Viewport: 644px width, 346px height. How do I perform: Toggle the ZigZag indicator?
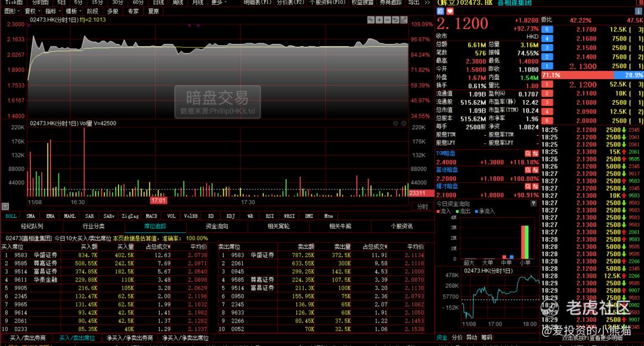click(130, 216)
